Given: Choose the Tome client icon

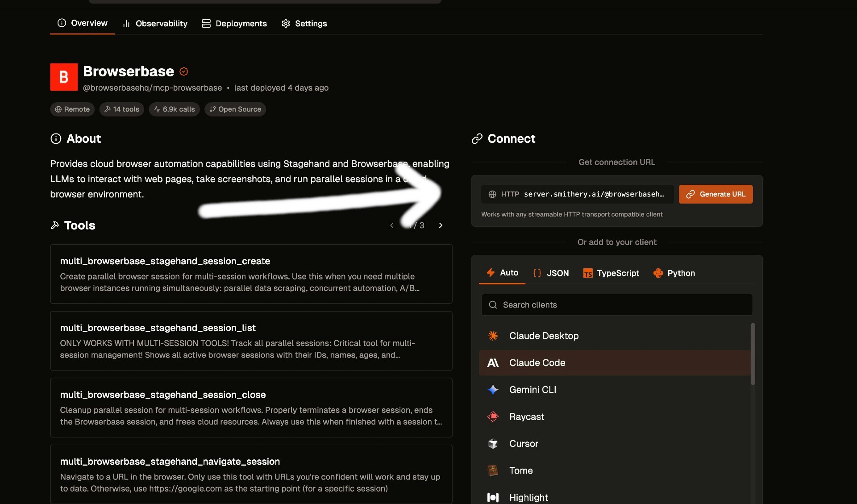Looking at the screenshot, I should coord(493,471).
